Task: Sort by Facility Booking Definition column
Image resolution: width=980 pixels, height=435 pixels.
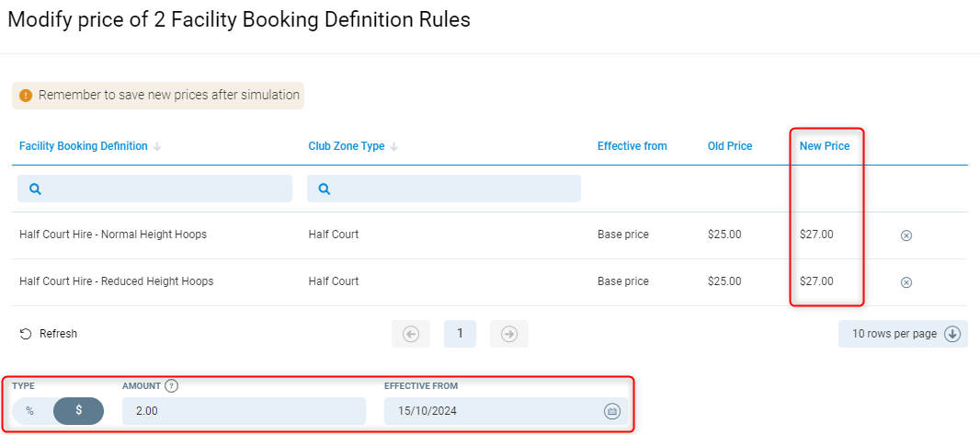Action: [x=84, y=146]
